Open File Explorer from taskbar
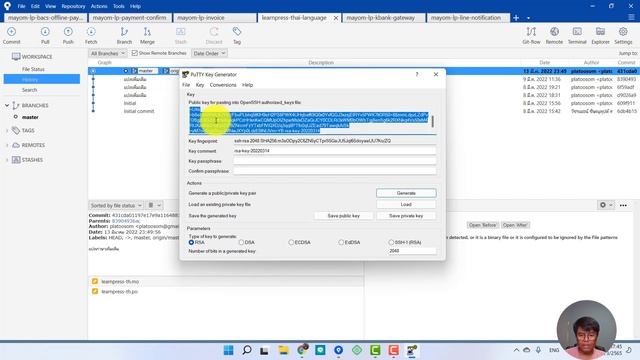This screenshot has width=640, height=360. 283,350
